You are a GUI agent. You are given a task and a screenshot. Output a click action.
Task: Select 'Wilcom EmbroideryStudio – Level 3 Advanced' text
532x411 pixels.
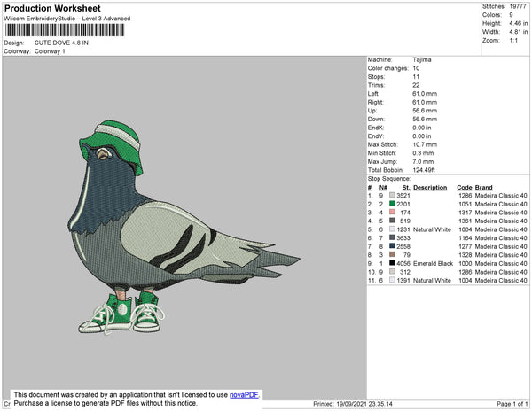(67, 19)
